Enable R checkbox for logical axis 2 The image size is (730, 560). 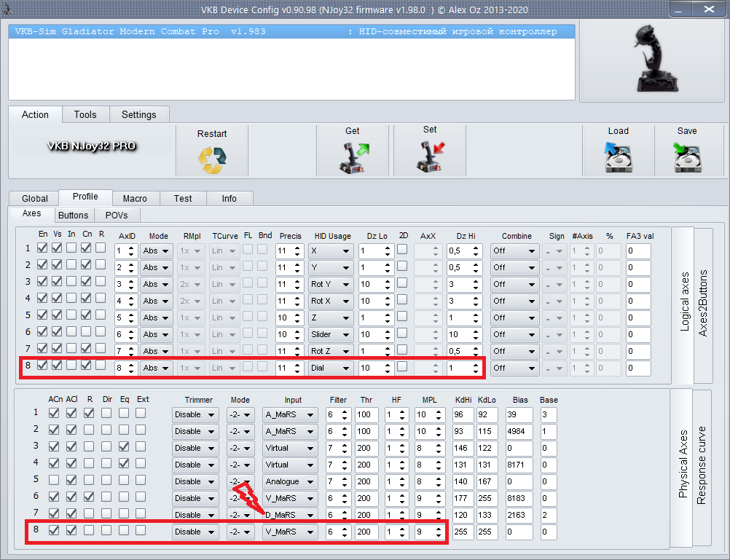[x=101, y=264]
